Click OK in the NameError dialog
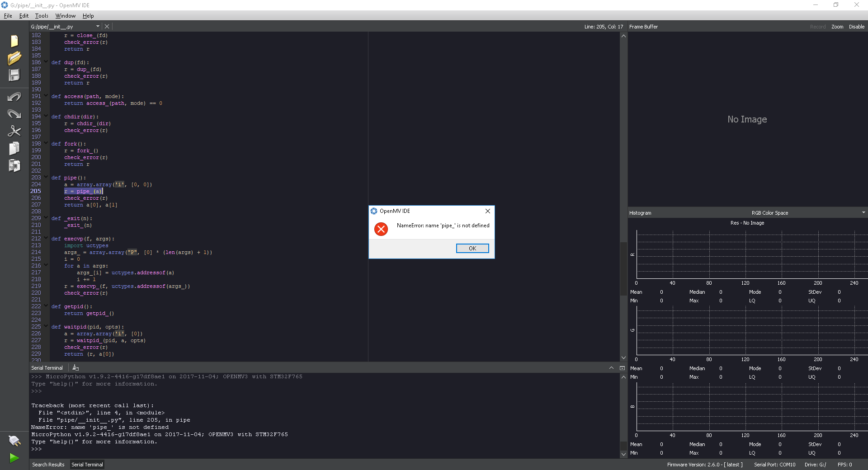The height and width of the screenshot is (470, 868). (x=472, y=248)
